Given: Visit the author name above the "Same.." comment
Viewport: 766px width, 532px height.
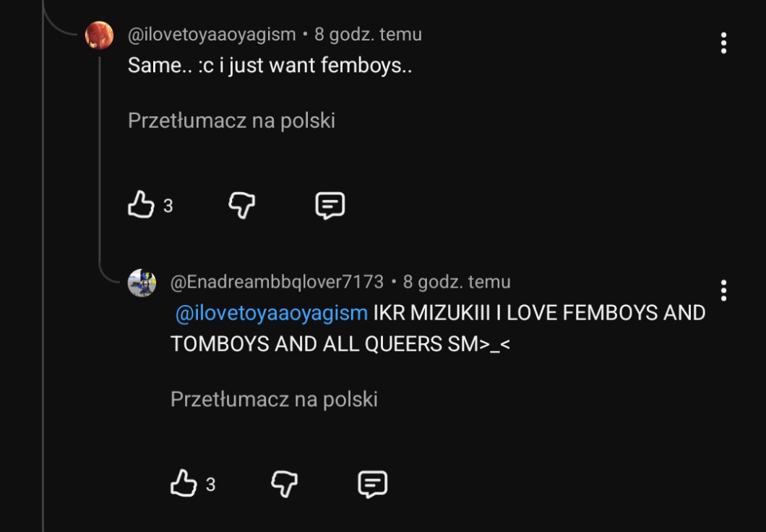Looking at the screenshot, I should coord(212,34).
